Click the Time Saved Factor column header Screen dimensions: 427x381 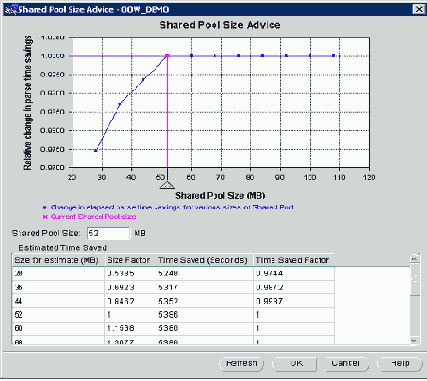(x=294, y=260)
